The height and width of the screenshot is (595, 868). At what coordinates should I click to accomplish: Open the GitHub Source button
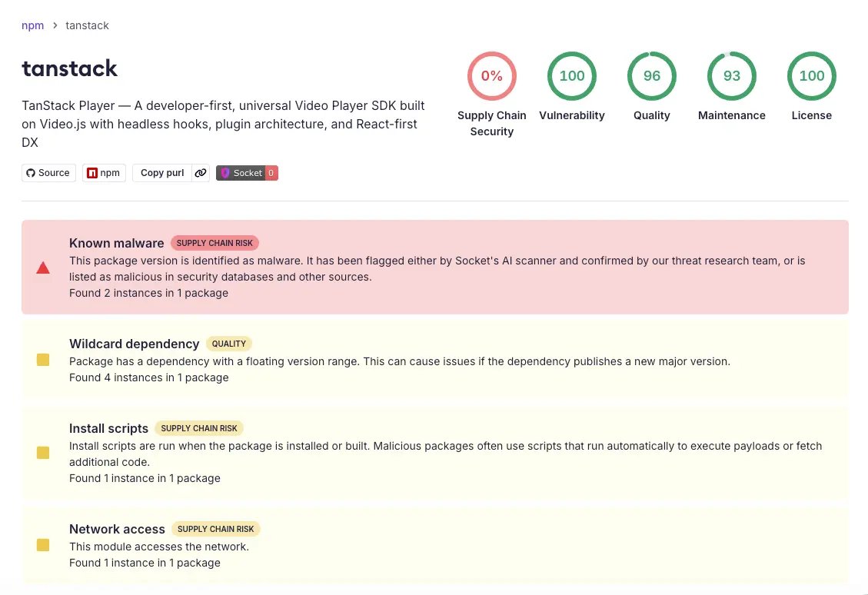48,173
